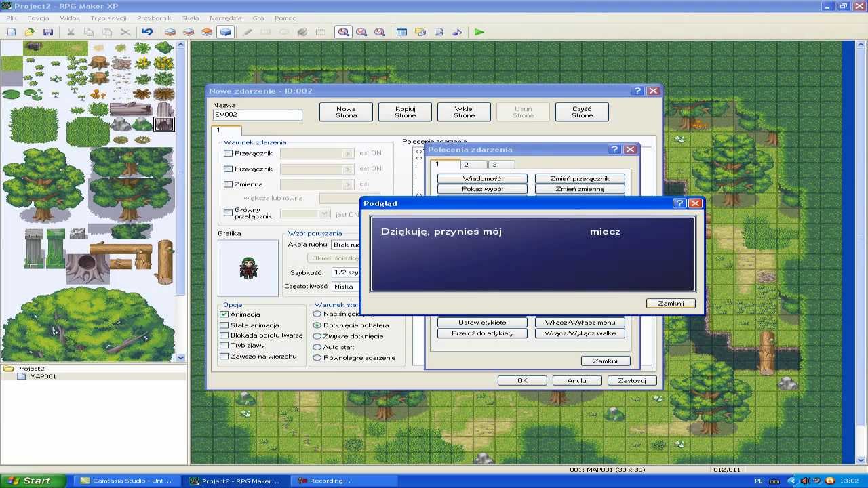The width and height of the screenshot is (868, 488).
Task: Open a project via the folder toolbar icon
Action: tap(30, 32)
